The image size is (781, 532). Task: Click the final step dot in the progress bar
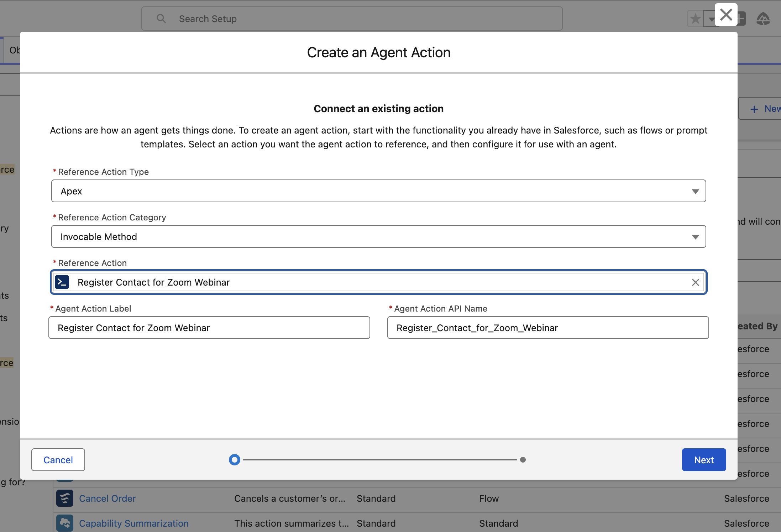tap(523, 460)
